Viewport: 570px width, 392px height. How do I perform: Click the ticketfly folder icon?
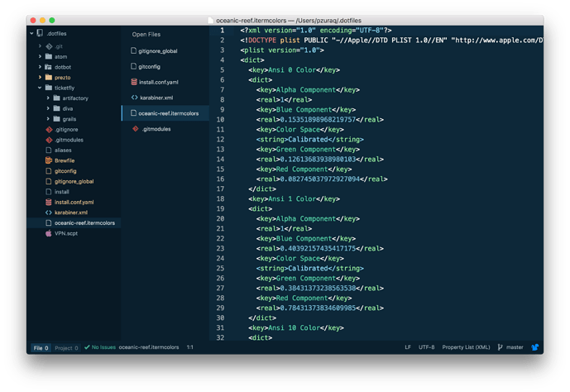[49, 88]
